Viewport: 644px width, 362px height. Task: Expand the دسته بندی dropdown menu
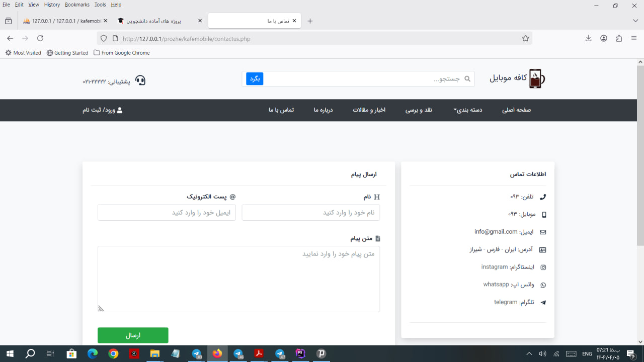468,110
